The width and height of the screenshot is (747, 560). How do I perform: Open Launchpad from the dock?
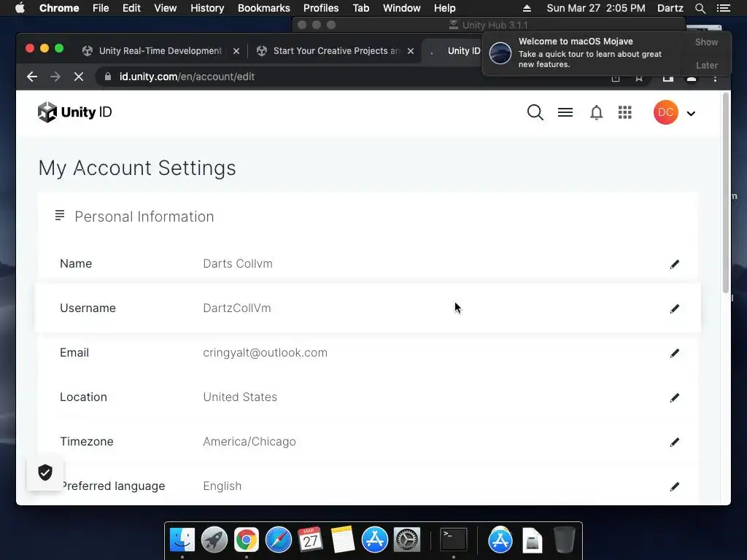(x=214, y=540)
